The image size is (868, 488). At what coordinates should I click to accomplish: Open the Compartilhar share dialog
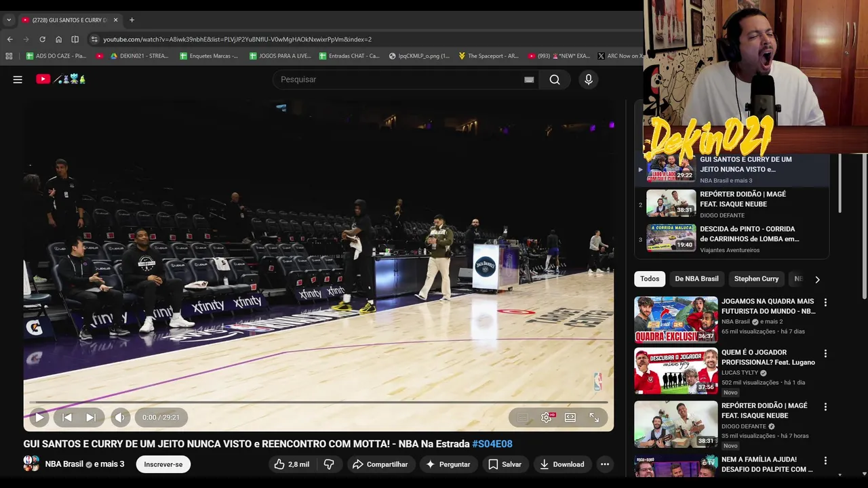pos(380,464)
